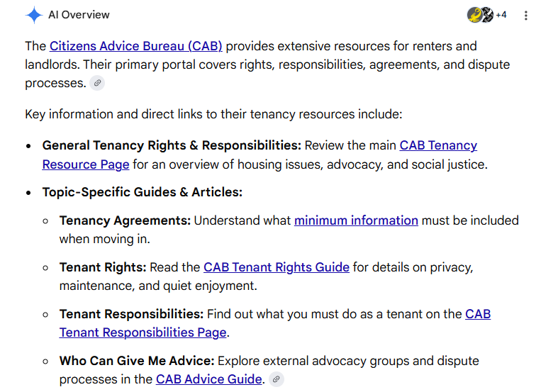Expand the +4 additional sources

point(501,15)
